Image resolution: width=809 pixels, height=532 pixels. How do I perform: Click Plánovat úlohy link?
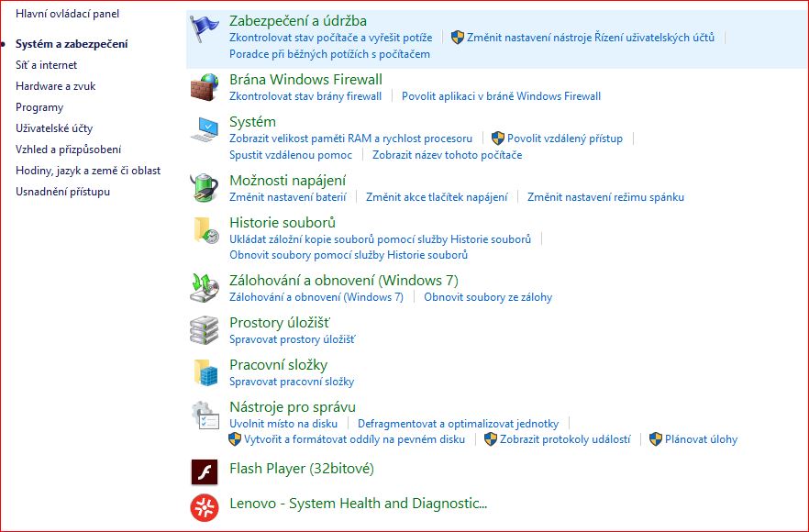tap(701, 439)
